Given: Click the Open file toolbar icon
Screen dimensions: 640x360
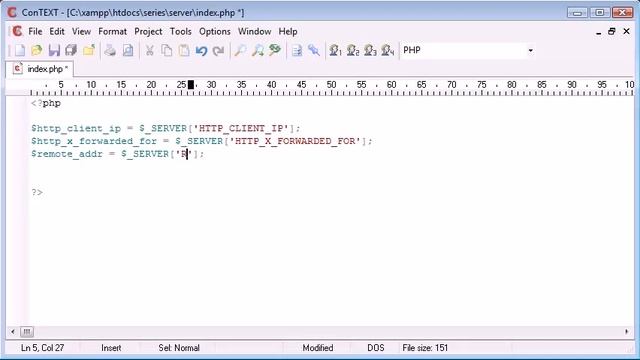Looking at the screenshot, I should (x=37, y=50).
